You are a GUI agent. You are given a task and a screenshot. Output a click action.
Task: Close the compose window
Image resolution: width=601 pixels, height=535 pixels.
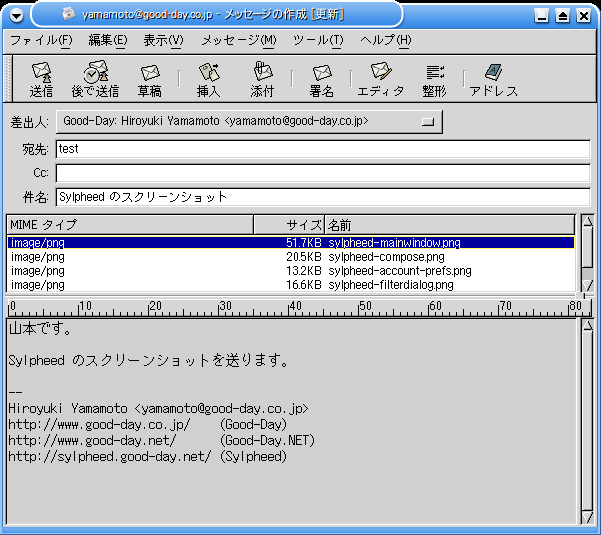(584, 16)
